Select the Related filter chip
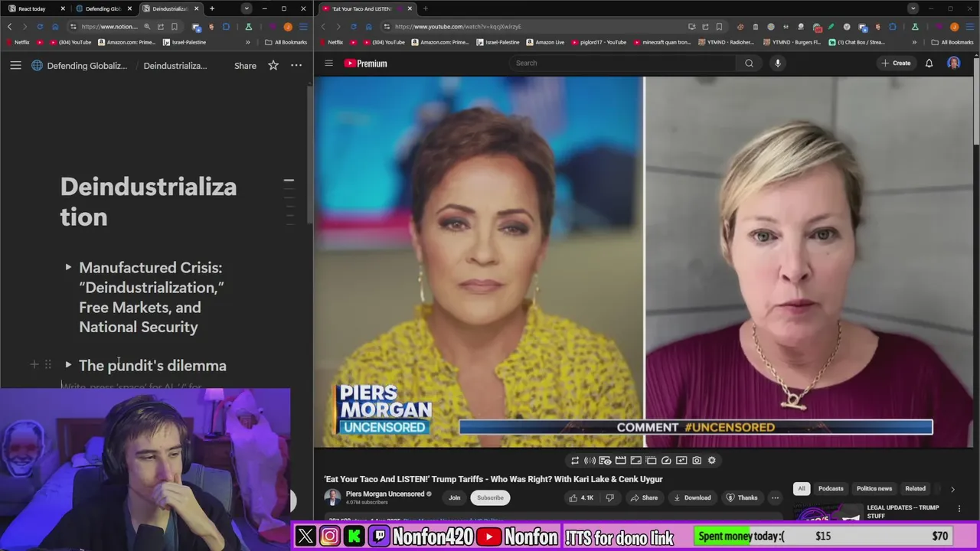The height and width of the screenshot is (551, 980). 916,488
